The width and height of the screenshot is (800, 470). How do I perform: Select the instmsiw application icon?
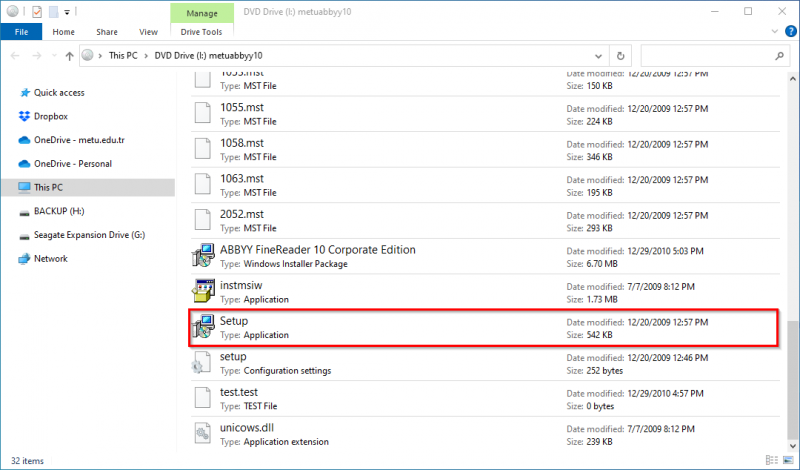(203, 291)
